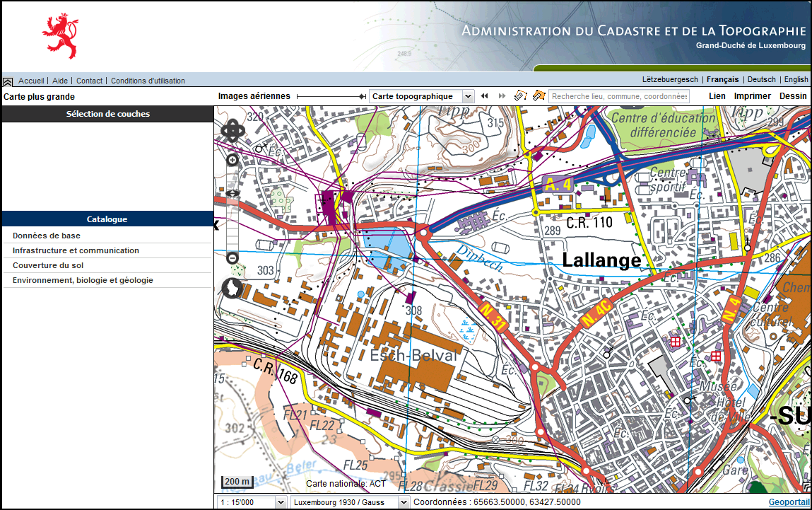Click the location search input field

(x=619, y=96)
